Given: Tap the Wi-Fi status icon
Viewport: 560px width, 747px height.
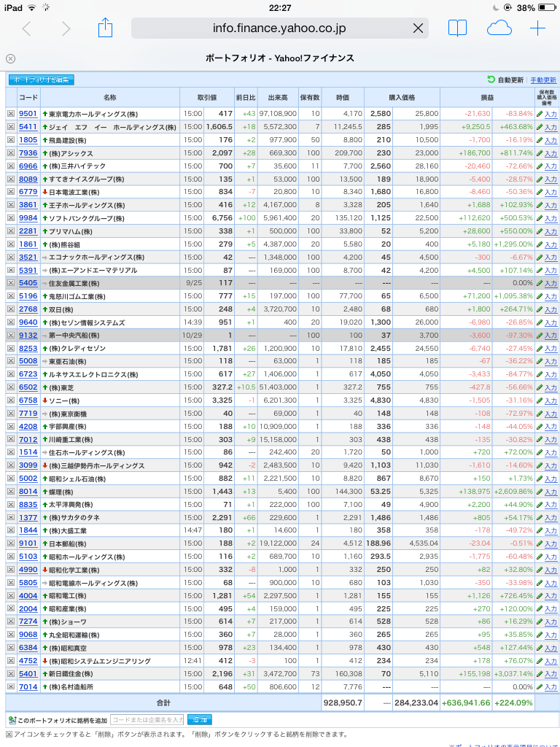Looking at the screenshot, I should [x=31, y=7].
